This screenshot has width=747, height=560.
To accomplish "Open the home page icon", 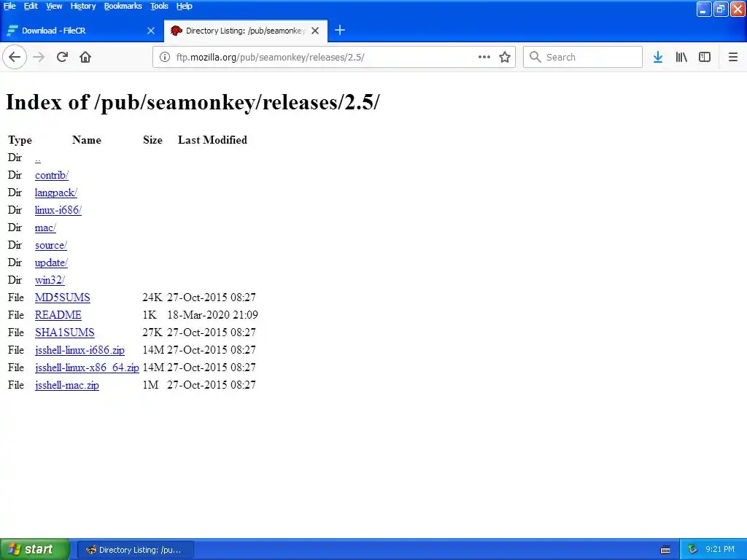I will (85, 57).
